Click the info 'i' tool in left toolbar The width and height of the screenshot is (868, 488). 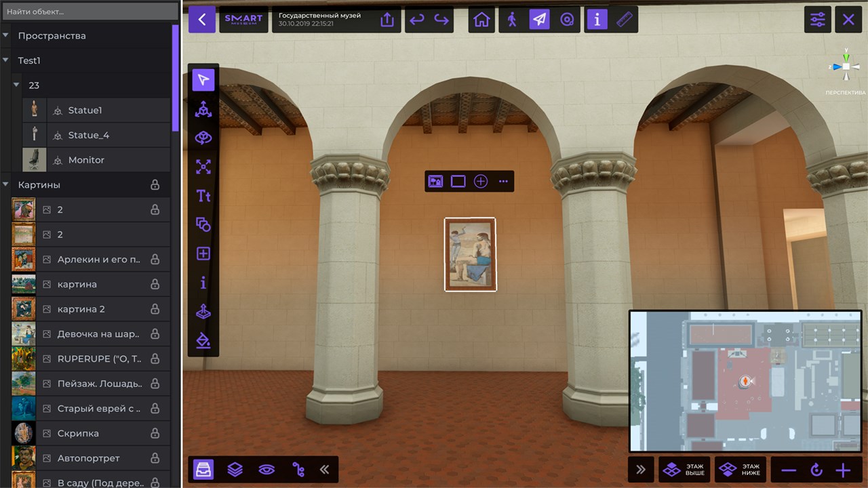click(x=203, y=283)
